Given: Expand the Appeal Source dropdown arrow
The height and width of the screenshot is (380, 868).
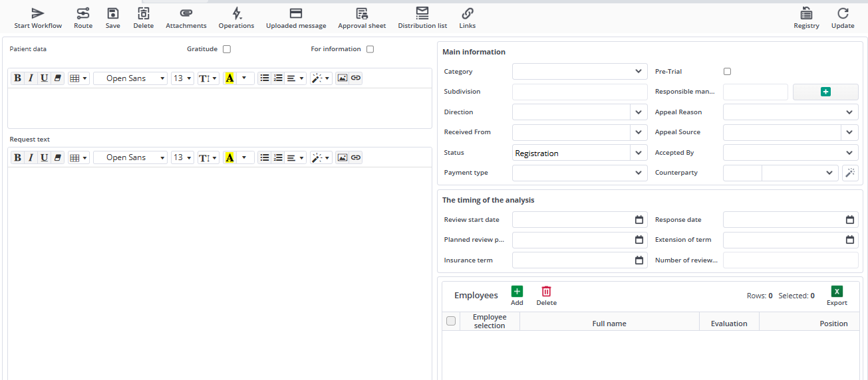Looking at the screenshot, I should [850, 132].
